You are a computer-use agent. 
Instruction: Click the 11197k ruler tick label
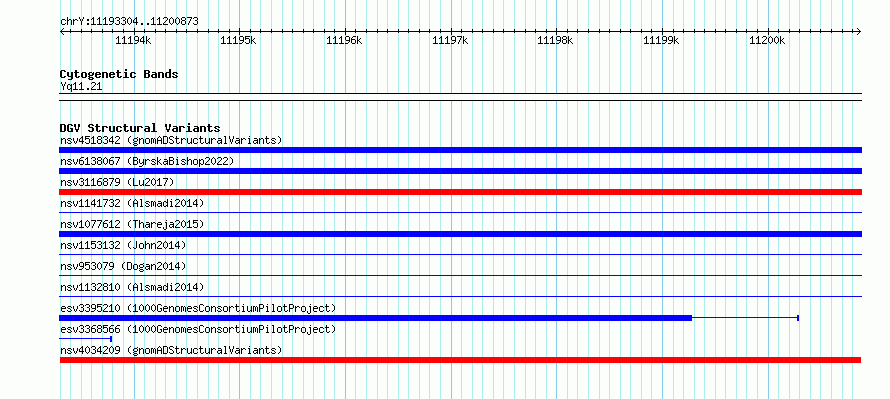[451, 40]
